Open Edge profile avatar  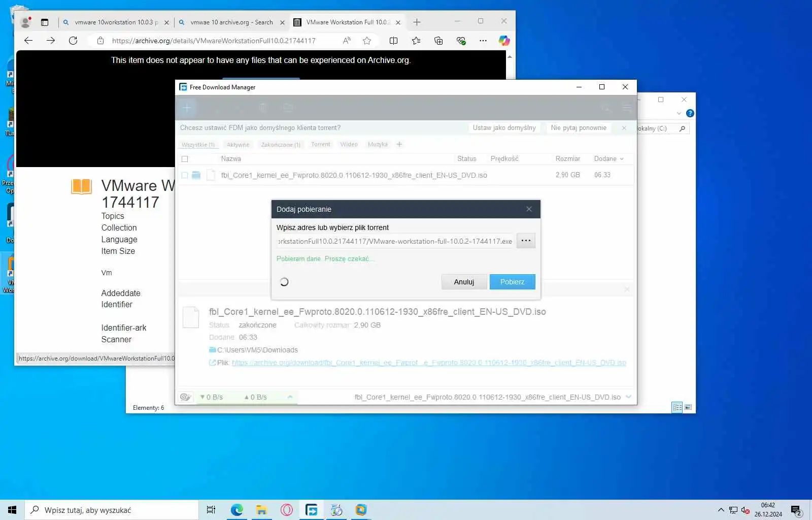pyautogui.click(x=25, y=22)
